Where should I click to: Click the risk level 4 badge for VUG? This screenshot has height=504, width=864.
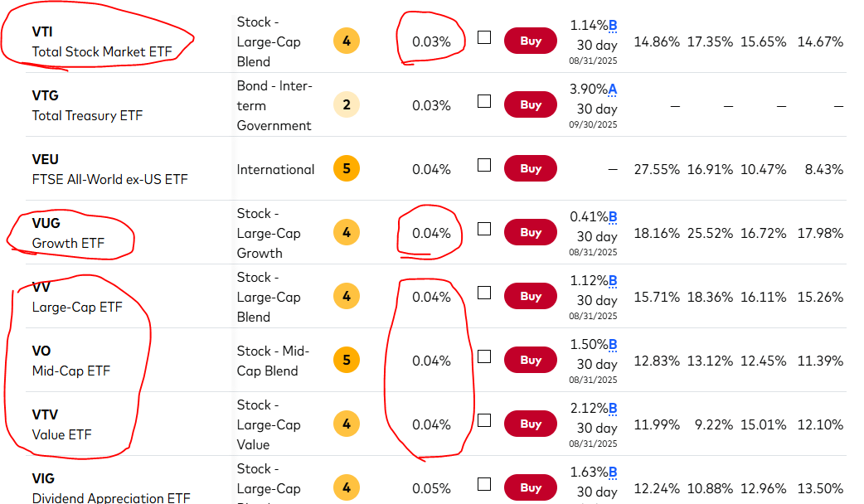click(x=347, y=233)
